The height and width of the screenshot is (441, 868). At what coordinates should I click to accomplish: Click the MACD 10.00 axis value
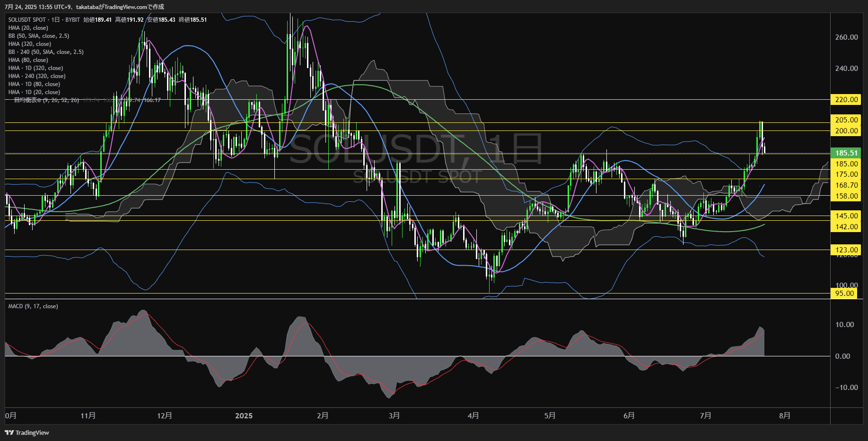844,324
